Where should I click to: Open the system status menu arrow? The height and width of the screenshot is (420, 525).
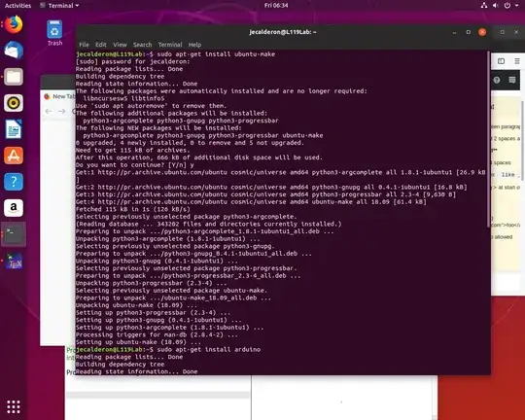(517, 6)
